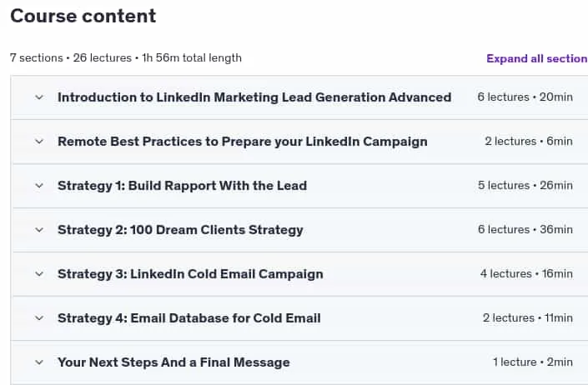Click the 6 lectures • 20min label

coord(525,97)
